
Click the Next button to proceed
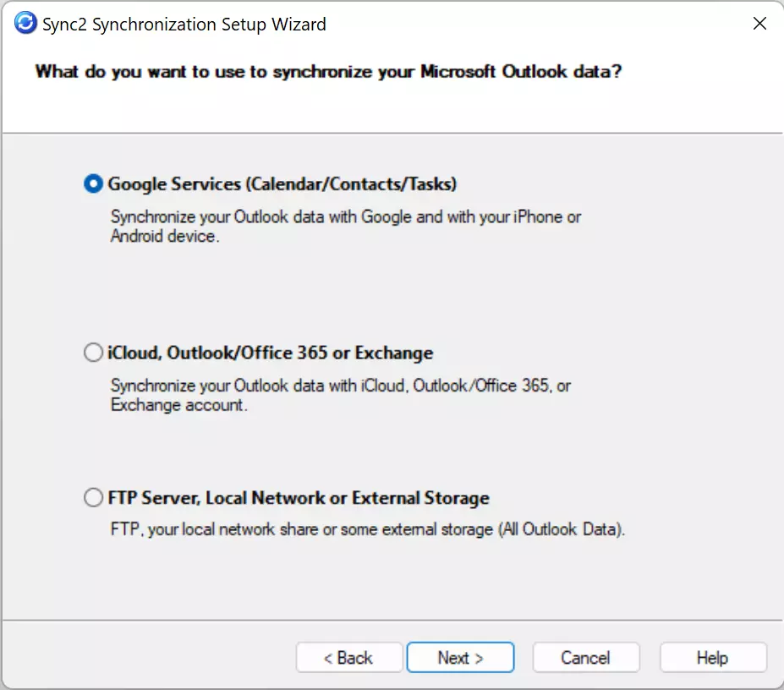(460, 657)
